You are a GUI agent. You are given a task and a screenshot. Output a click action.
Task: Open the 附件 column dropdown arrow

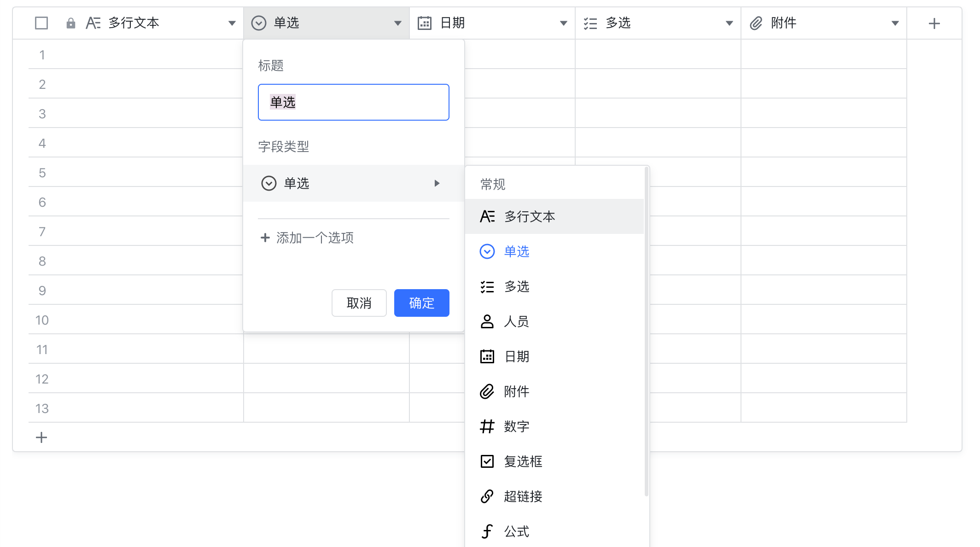point(895,23)
